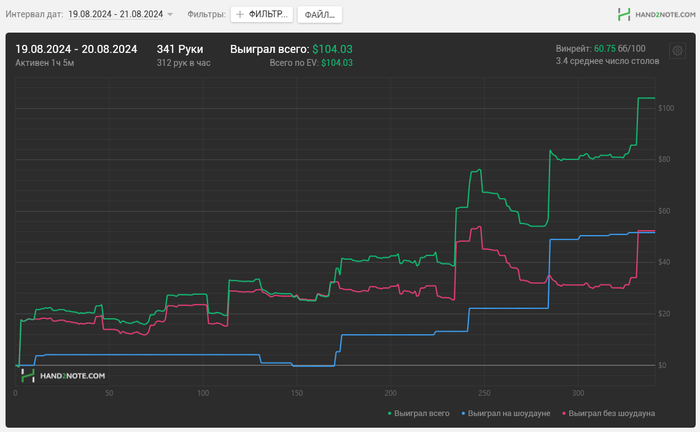This screenshot has width=700, height=432.
Task: Click the date range 19.08.2024 - 21.08.2024
Action: 116,14
